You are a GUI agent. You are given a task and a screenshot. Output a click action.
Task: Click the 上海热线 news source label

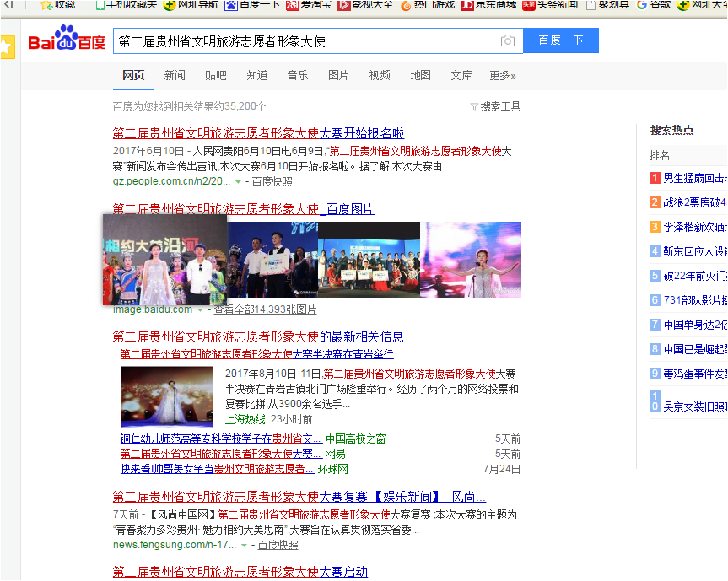pyautogui.click(x=245, y=419)
